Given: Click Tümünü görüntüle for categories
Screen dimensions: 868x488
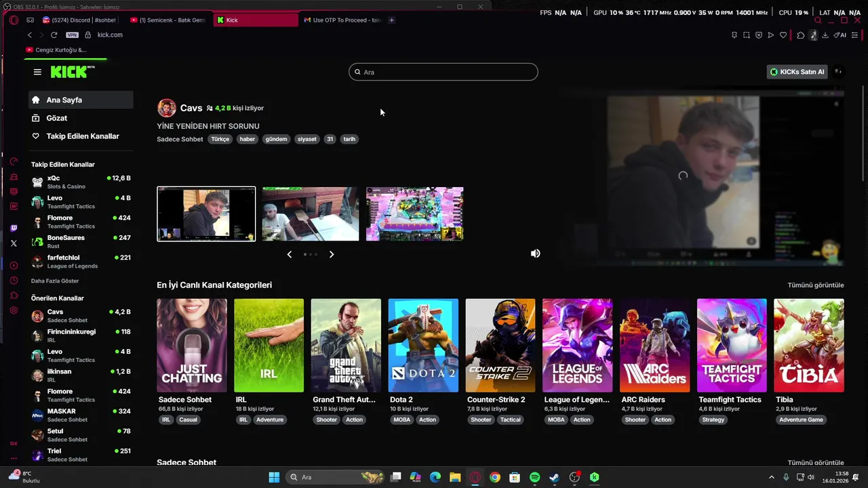Looking at the screenshot, I should coord(816,285).
